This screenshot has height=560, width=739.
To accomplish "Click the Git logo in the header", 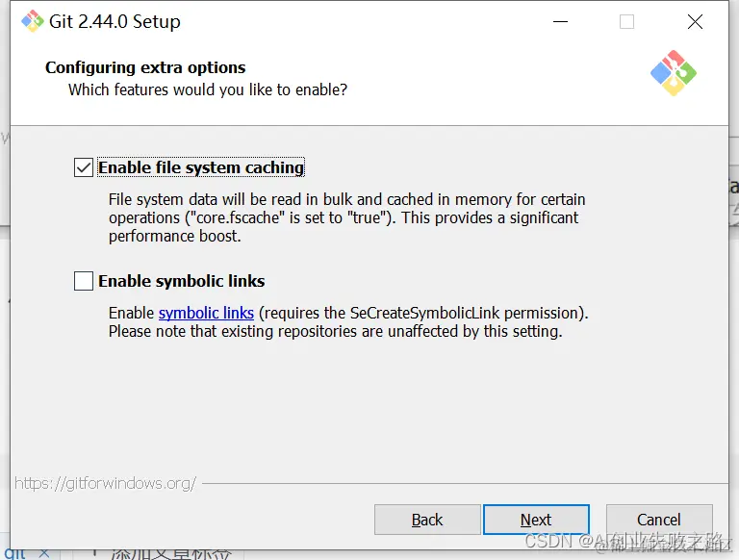I will coord(674,73).
